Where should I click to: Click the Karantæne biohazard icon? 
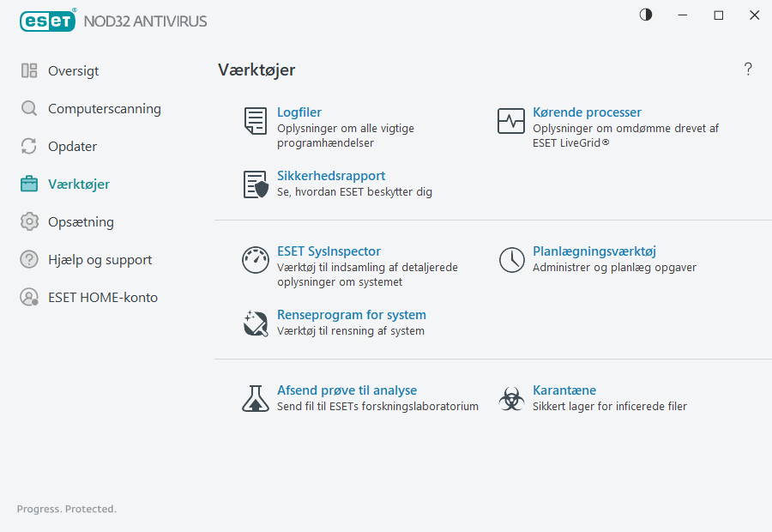click(x=511, y=399)
